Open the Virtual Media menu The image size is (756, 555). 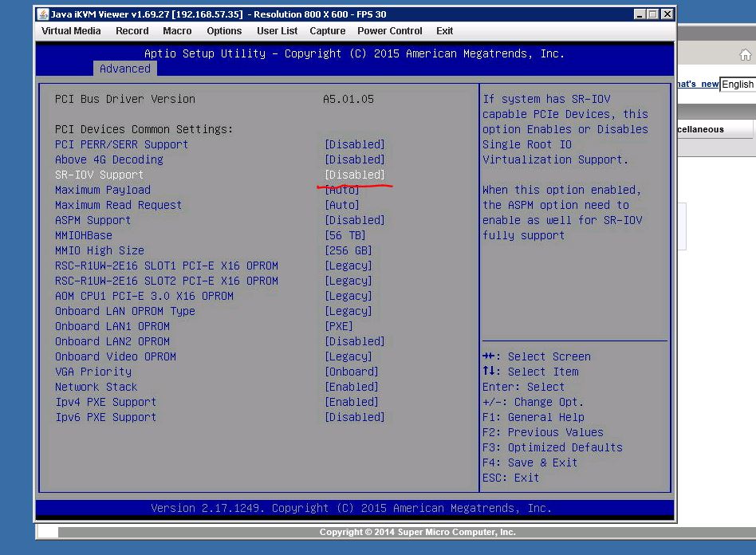[71, 31]
